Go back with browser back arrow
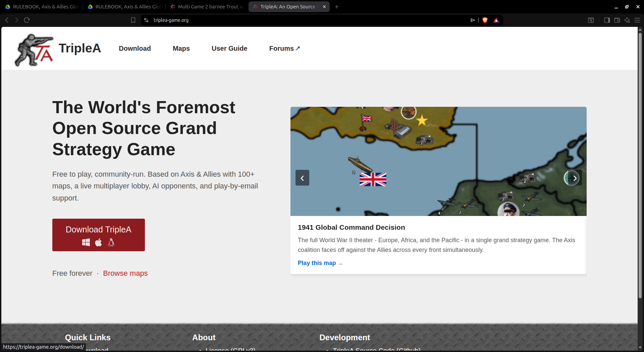The height and width of the screenshot is (352, 644). click(7, 20)
